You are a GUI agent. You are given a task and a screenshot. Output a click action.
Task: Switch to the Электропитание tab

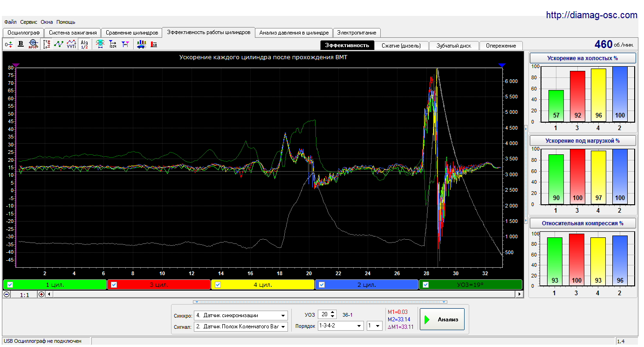click(357, 33)
